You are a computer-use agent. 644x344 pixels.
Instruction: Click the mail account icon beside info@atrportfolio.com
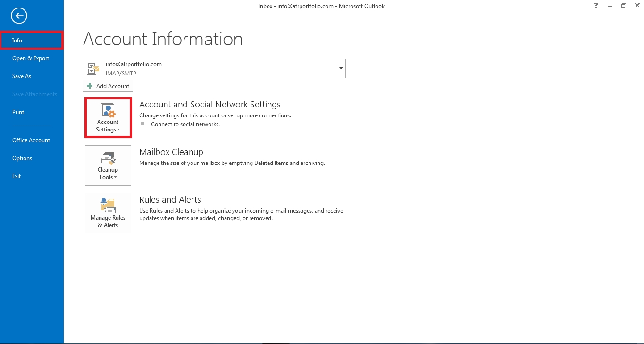[93, 68]
